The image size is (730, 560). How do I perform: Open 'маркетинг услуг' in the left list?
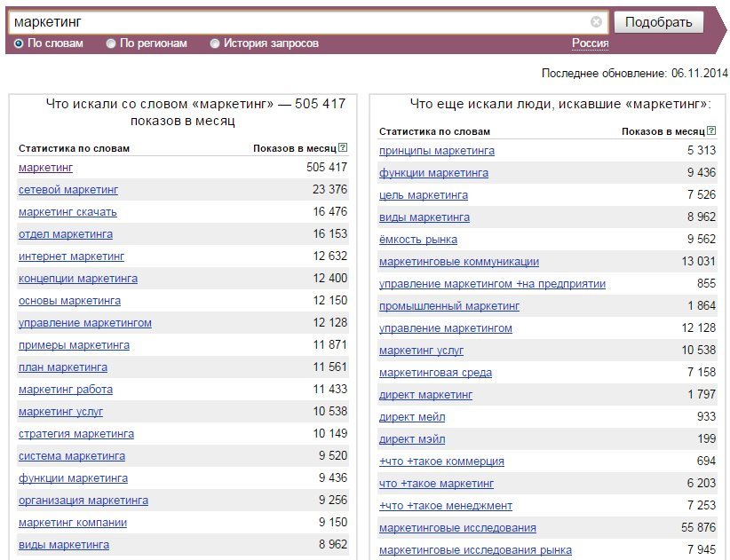61,412
